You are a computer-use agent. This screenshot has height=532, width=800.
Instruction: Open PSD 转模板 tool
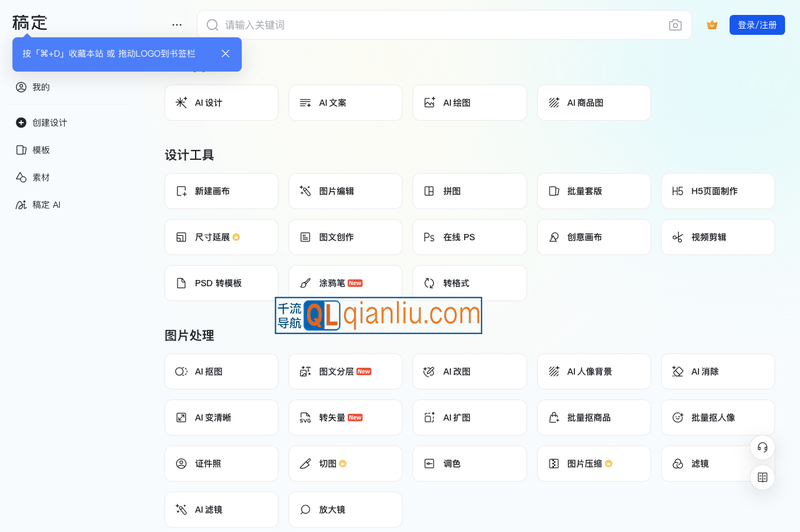221,283
